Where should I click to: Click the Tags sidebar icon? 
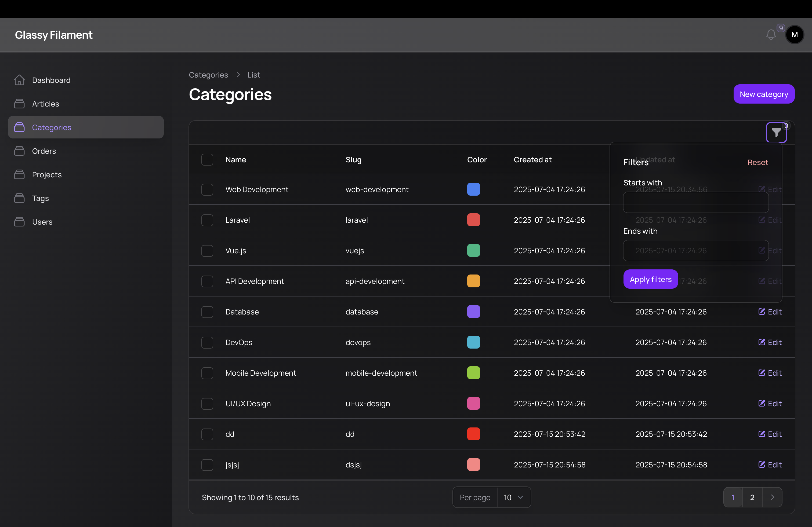pos(19,198)
